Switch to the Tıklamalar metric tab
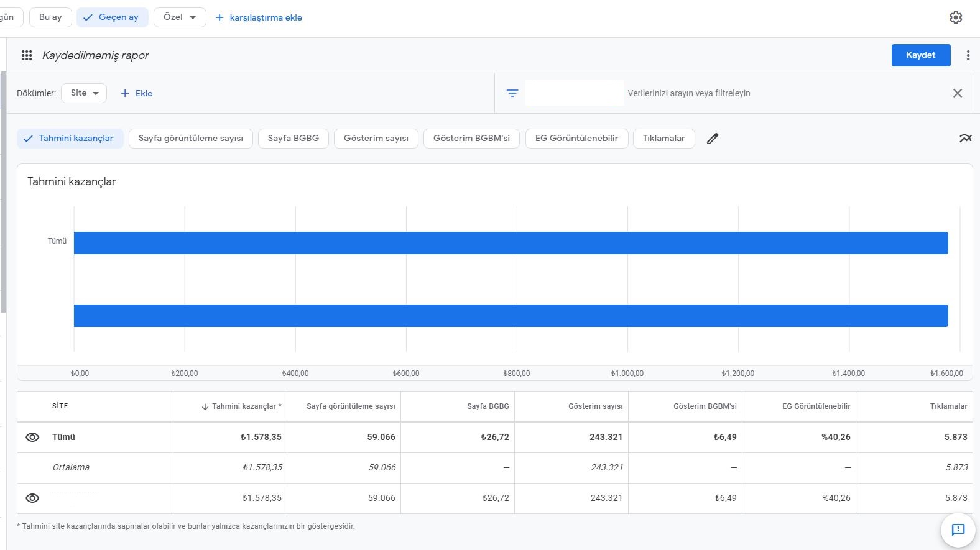Screen dimensions: 980x550 663,139
